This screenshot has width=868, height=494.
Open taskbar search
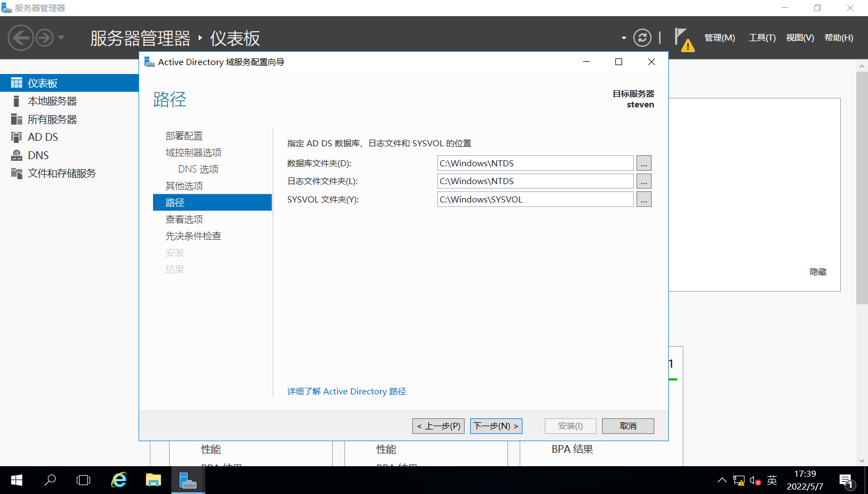click(50, 480)
